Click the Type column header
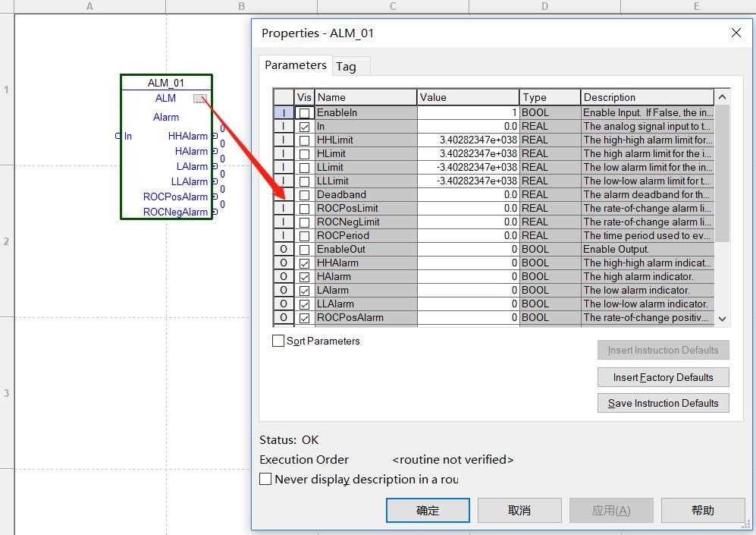This screenshot has height=535, width=756. (x=550, y=97)
